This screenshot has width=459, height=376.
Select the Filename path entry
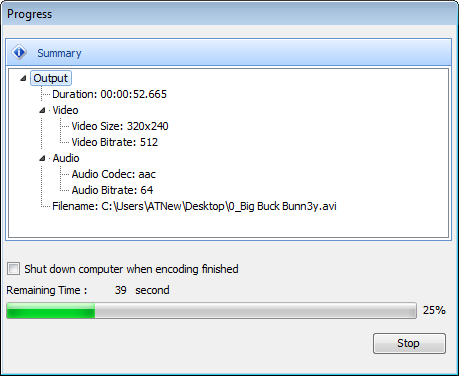coord(194,206)
